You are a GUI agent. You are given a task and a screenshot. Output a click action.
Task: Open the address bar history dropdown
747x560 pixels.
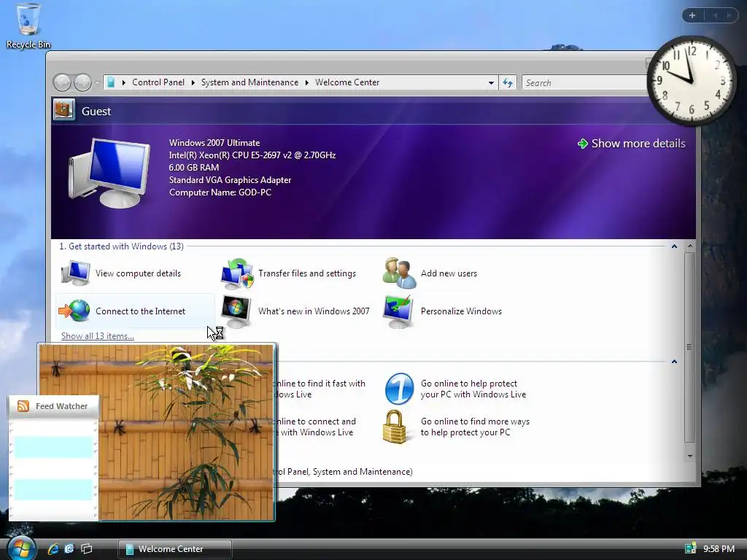pyautogui.click(x=491, y=83)
